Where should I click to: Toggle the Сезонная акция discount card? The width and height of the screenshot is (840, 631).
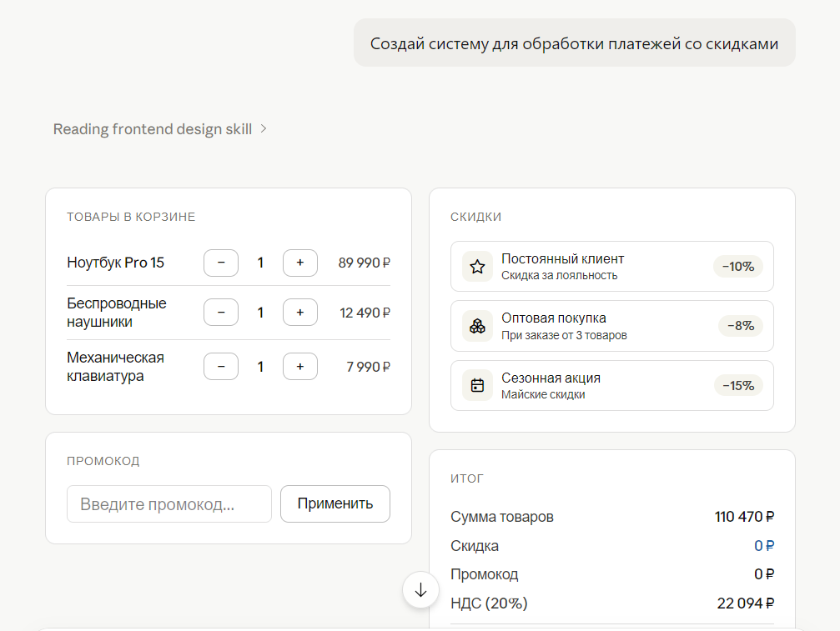(611, 385)
